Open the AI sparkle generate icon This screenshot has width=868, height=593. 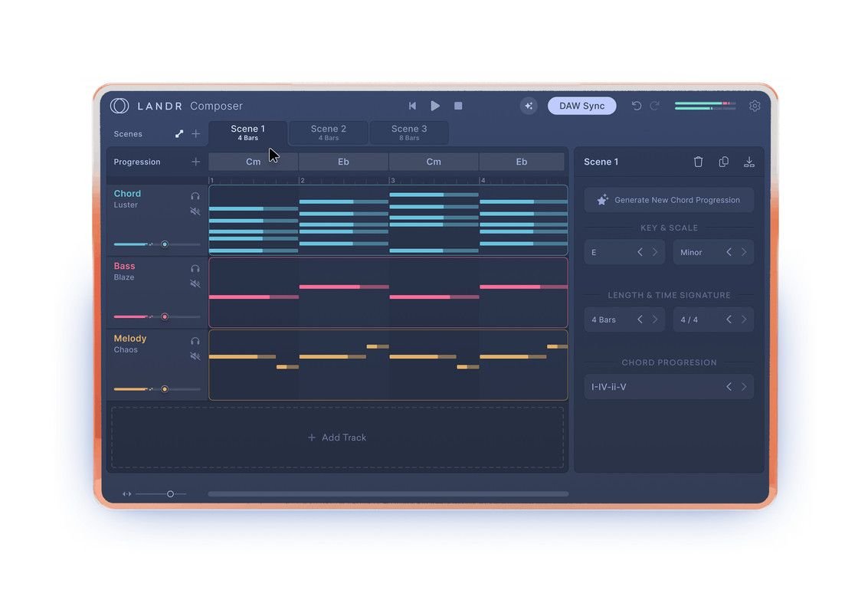(529, 106)
